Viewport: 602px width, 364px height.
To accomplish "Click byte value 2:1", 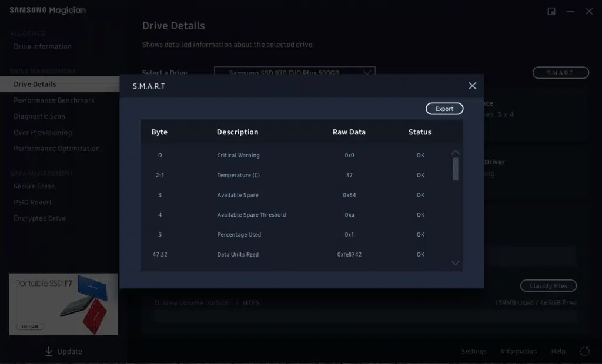I will pos(160,176).
